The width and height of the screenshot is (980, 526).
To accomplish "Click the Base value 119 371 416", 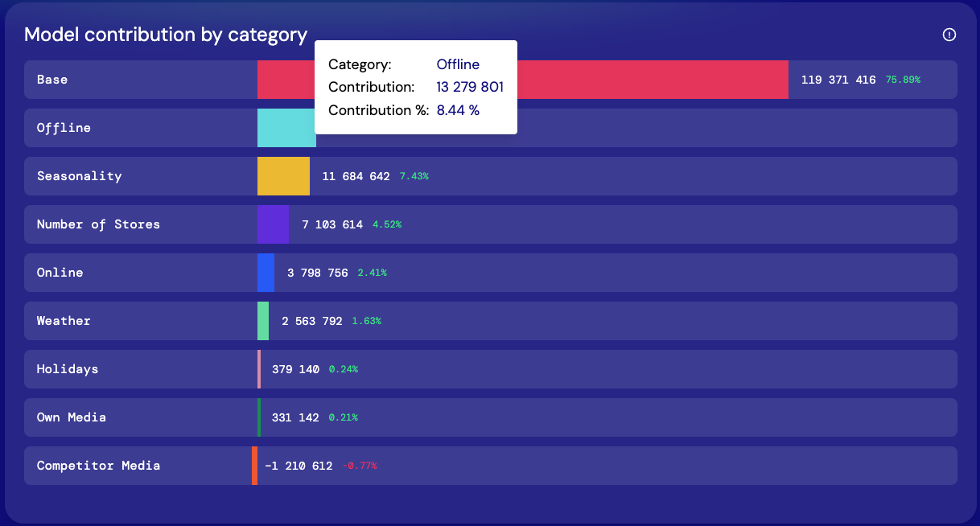I will tap(838, 80).
